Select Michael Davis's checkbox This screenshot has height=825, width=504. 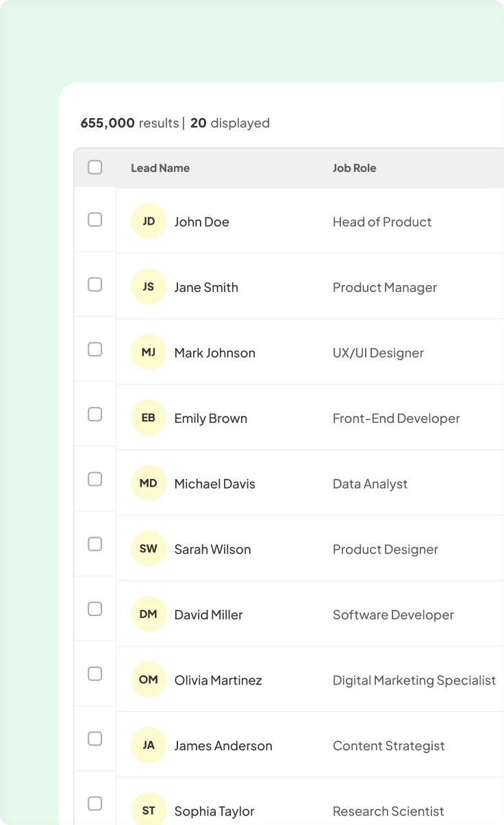[x=95, y=479]
